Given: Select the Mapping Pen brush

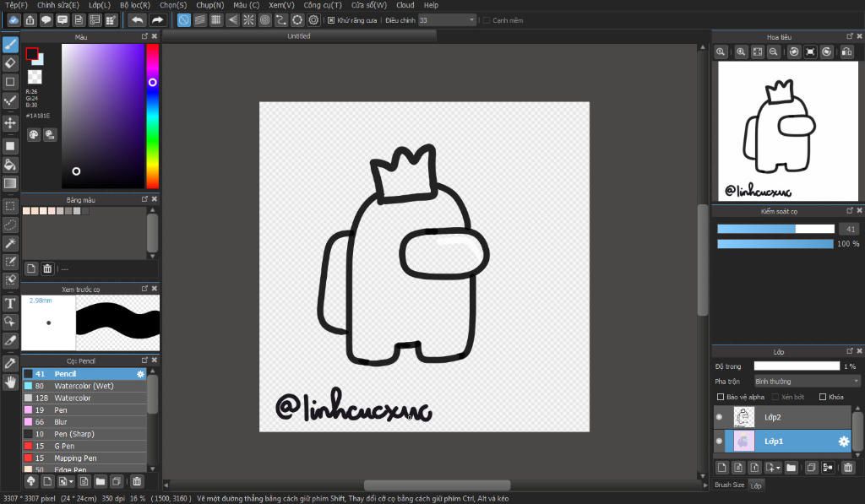Looking at the screenshot, I should point(84,458).
